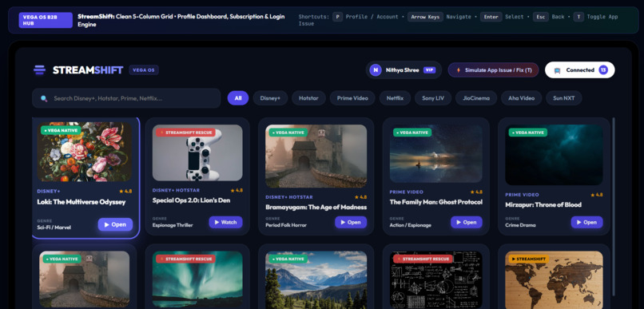Click the lightning icon in Simulate App Issue
Image resolution: width=644 pixels, height=309 pixels.
pyautogui.click(x=459, y=70)
